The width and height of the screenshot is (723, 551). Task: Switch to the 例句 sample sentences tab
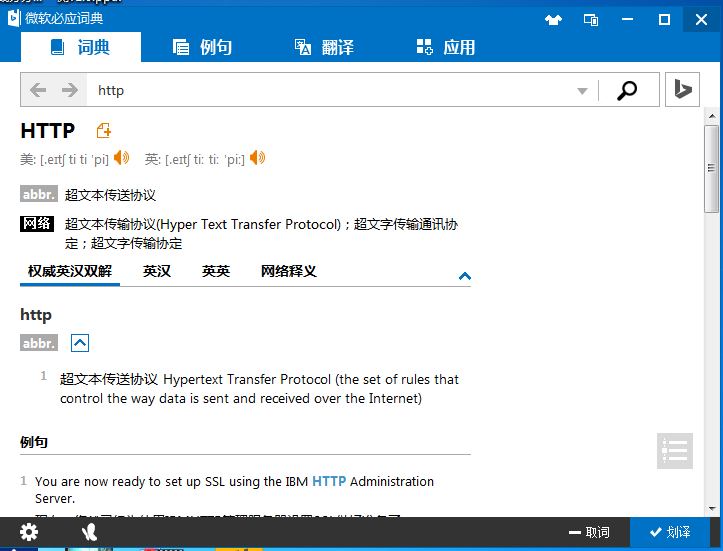pyautogui.click(x=202, y=47)
